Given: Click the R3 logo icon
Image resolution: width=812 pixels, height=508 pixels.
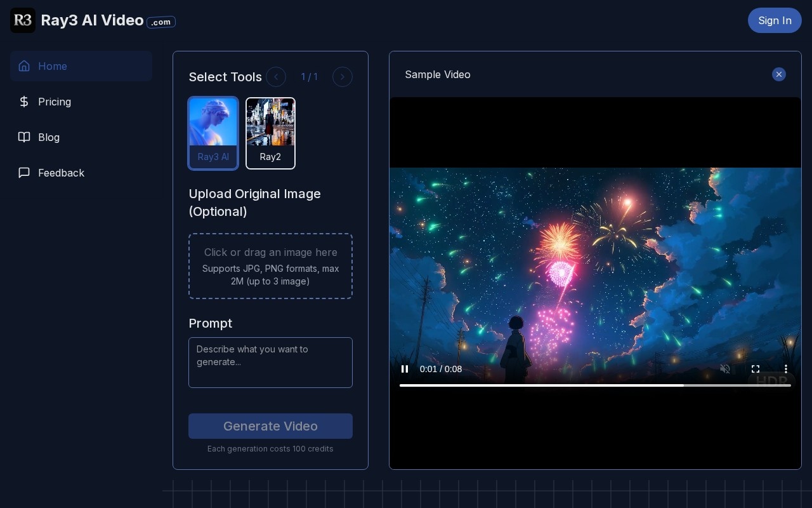Looking at the screenshot, I should coord(23,20).
